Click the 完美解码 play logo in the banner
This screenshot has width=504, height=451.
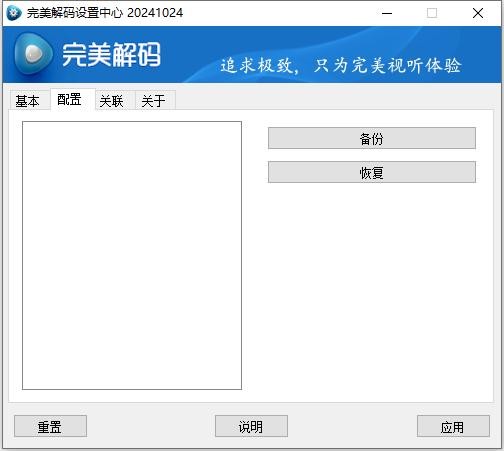point(33,54)
